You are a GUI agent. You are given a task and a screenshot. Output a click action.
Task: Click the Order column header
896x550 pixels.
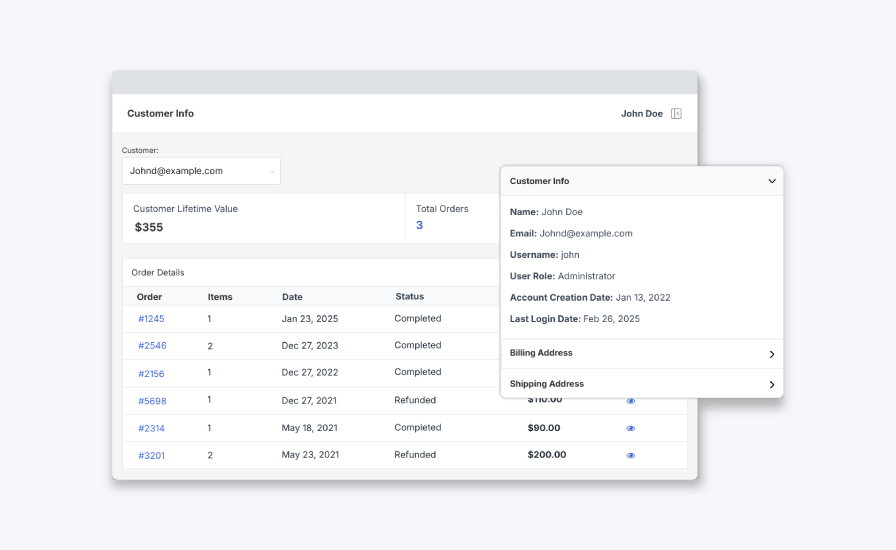click(149, 297)
